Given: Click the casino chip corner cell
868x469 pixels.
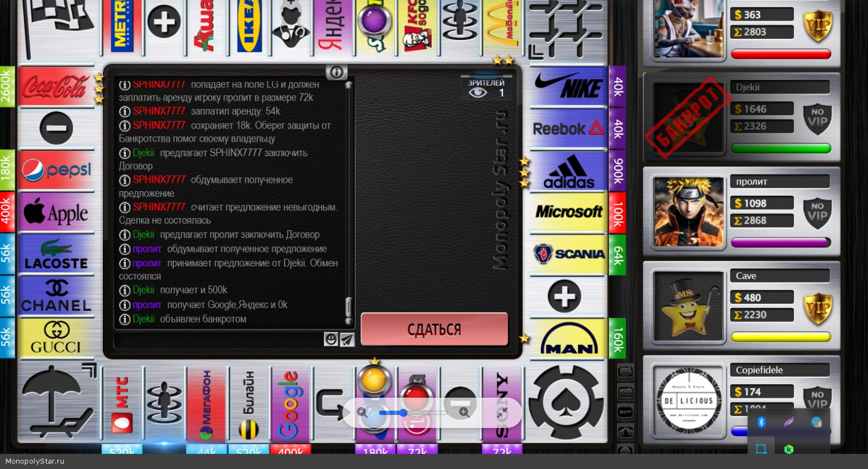Looking at the screenshot, I should pos(566,402).
